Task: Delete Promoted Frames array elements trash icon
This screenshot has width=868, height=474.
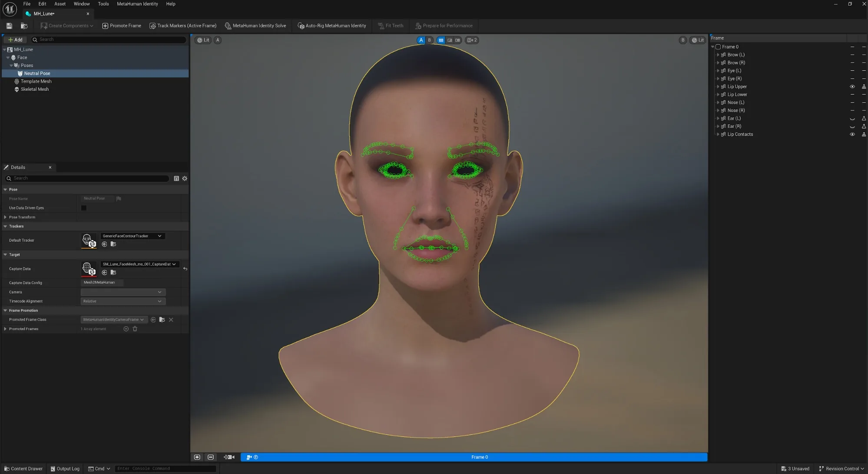Action: click(135, 329)
